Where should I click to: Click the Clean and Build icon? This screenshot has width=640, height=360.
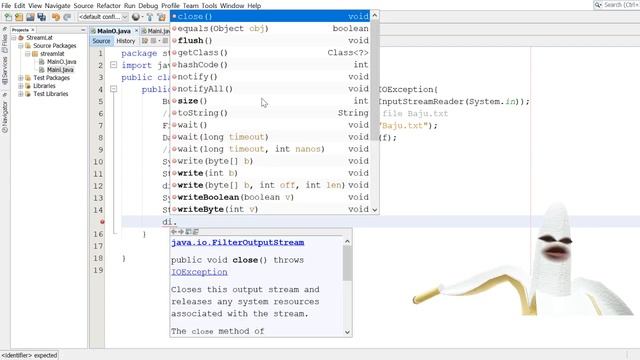click(x=162, y=17)
